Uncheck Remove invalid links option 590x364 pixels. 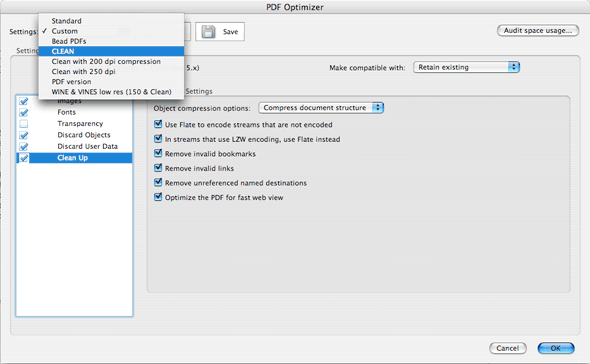pos(158,168)
